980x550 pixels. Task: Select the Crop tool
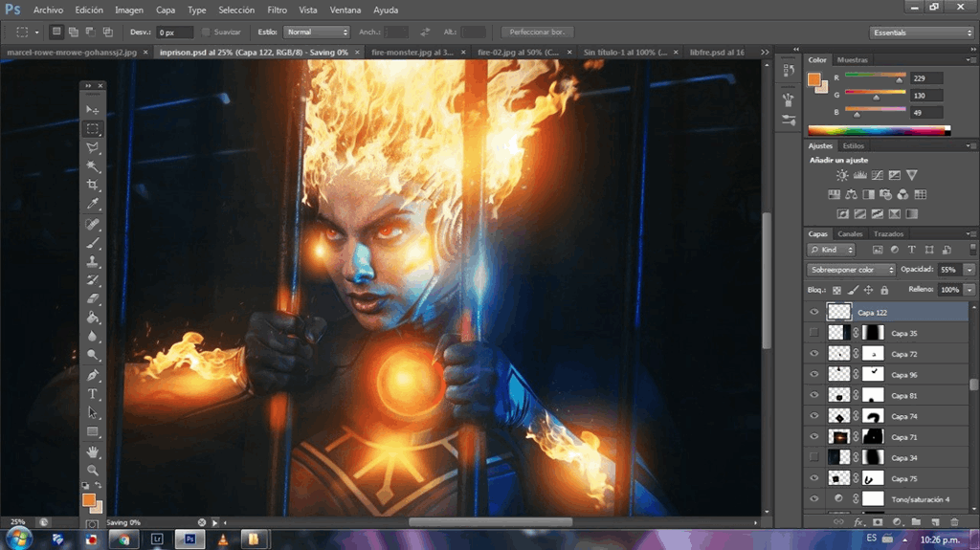(93, 185)
